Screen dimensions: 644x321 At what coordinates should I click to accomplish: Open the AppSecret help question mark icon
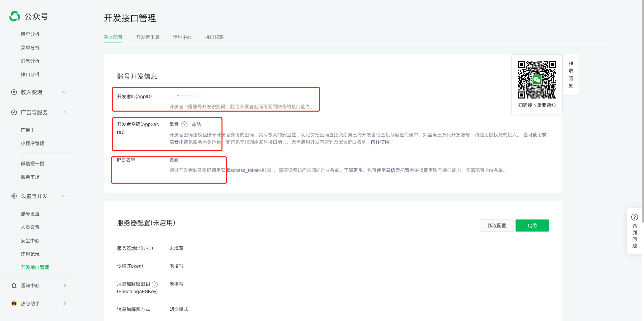tap(184, 124)
